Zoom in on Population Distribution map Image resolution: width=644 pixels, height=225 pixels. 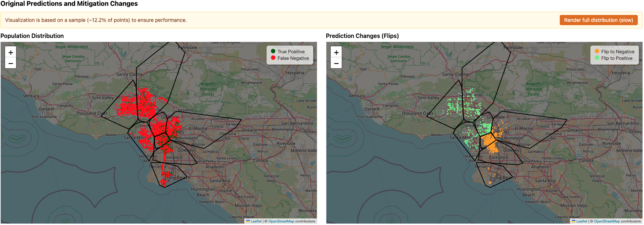(11, 52)
